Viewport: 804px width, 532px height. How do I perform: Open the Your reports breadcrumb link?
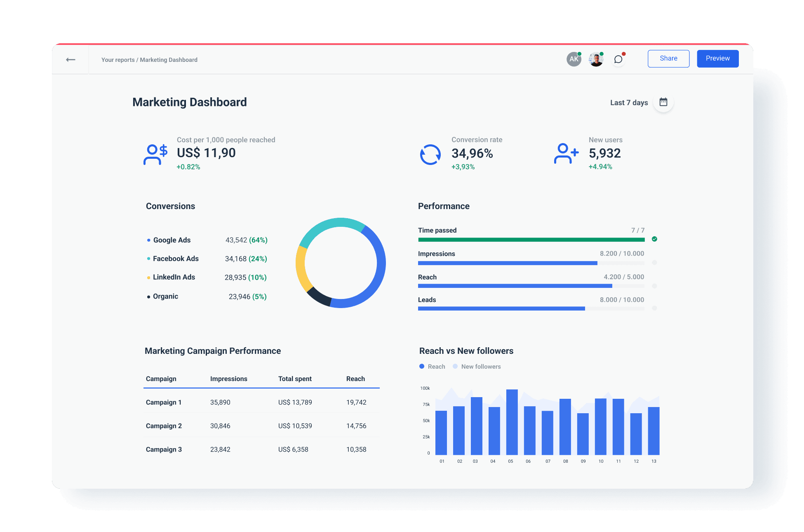pyautogui.click(x=118, y=59)
